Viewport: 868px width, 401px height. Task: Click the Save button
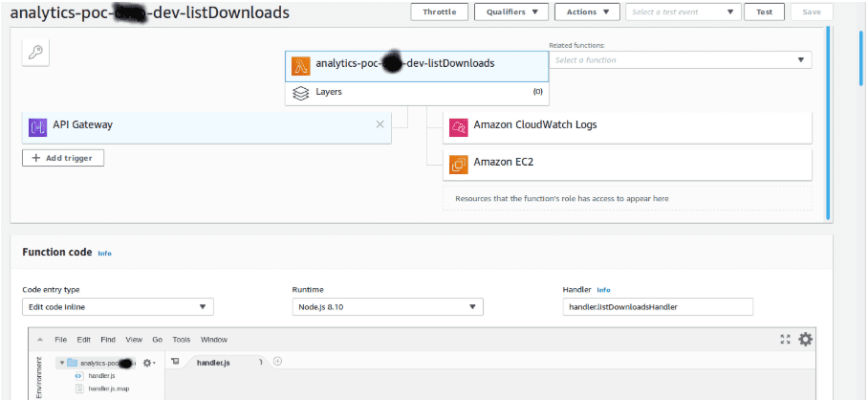tap(812, 11)
